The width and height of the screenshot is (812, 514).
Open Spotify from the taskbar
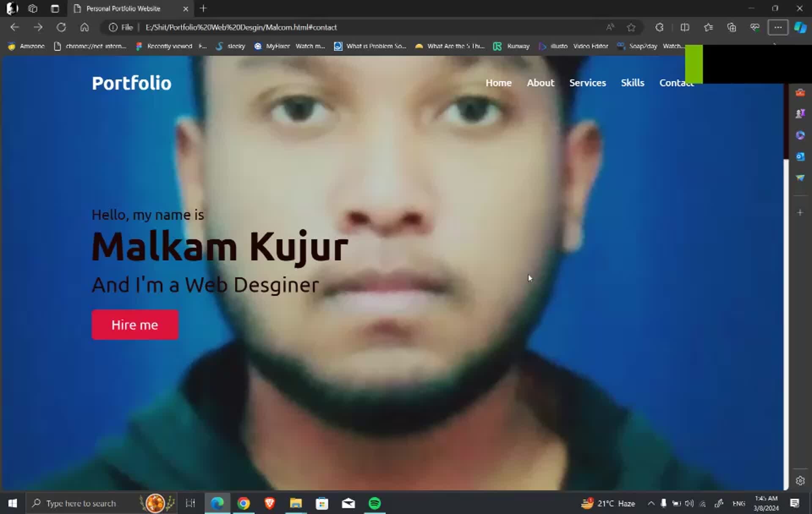(x=375, y=503)
